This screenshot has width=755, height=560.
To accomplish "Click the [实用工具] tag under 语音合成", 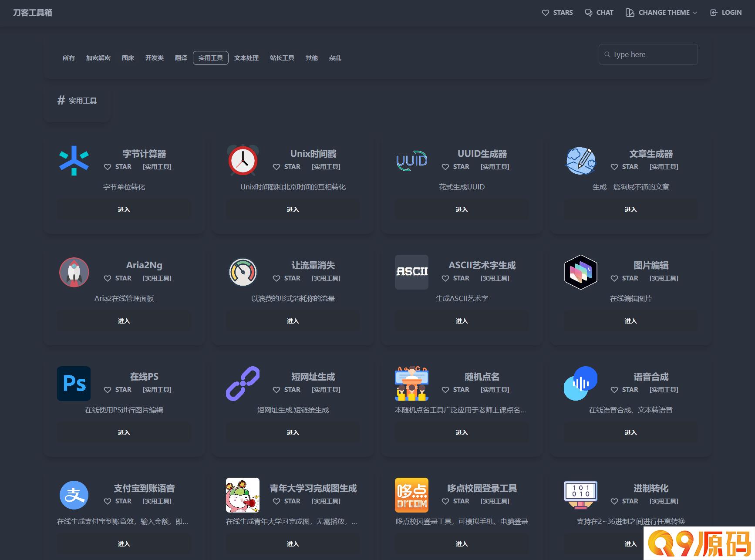I will [x=664, y=390].
